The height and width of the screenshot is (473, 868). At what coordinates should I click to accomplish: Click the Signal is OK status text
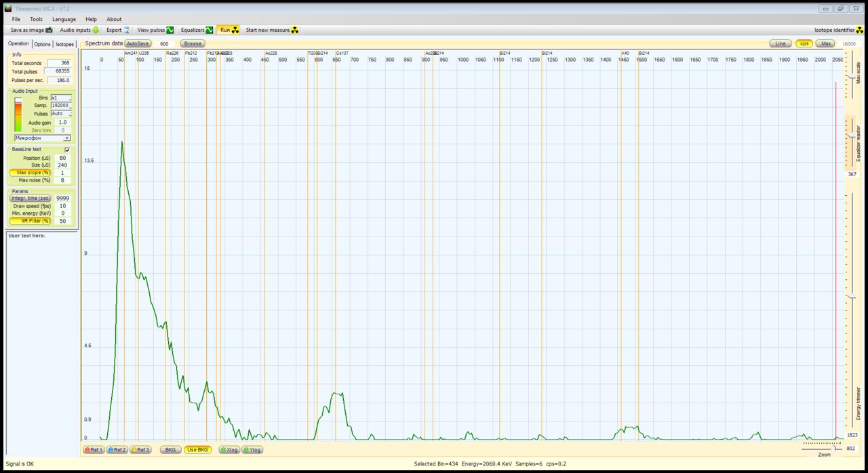pos(20,464)
